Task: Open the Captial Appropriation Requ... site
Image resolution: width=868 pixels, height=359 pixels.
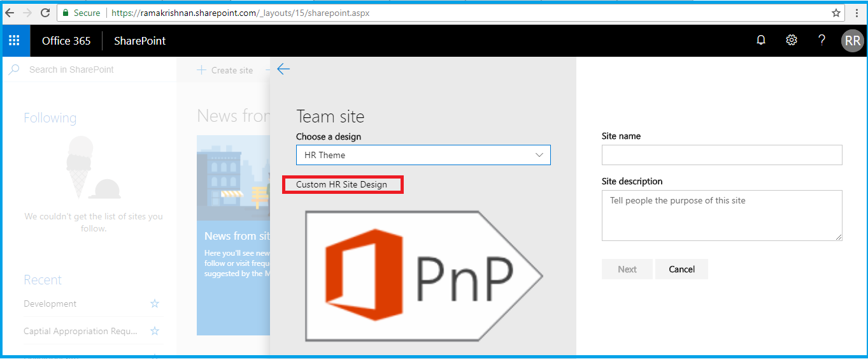Action: (x=81, y=331)
